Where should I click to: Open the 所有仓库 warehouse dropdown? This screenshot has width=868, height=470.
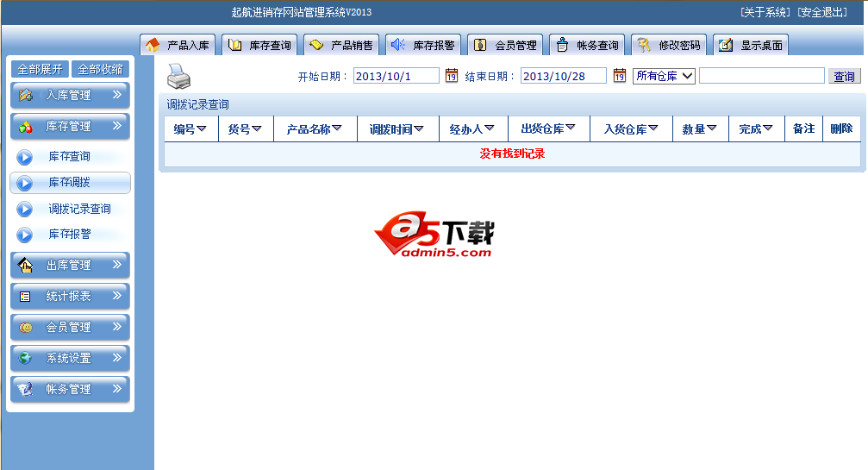pyautogui.click(x=664, y=76)
